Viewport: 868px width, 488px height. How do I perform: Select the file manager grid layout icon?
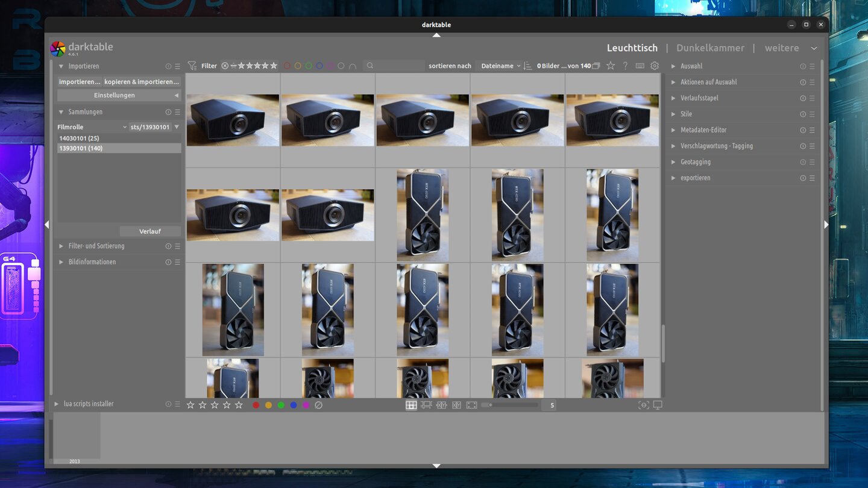pos(411,405)
